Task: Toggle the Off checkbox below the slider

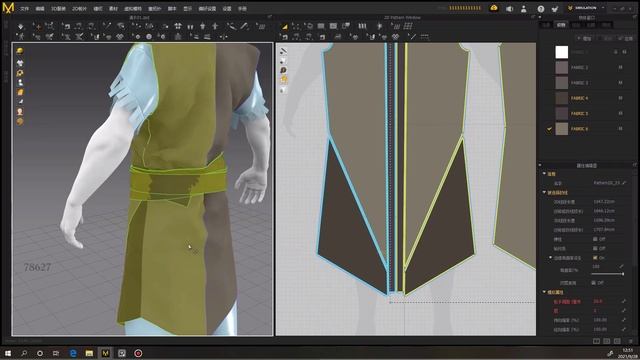Action: click(x=593, y=283)
